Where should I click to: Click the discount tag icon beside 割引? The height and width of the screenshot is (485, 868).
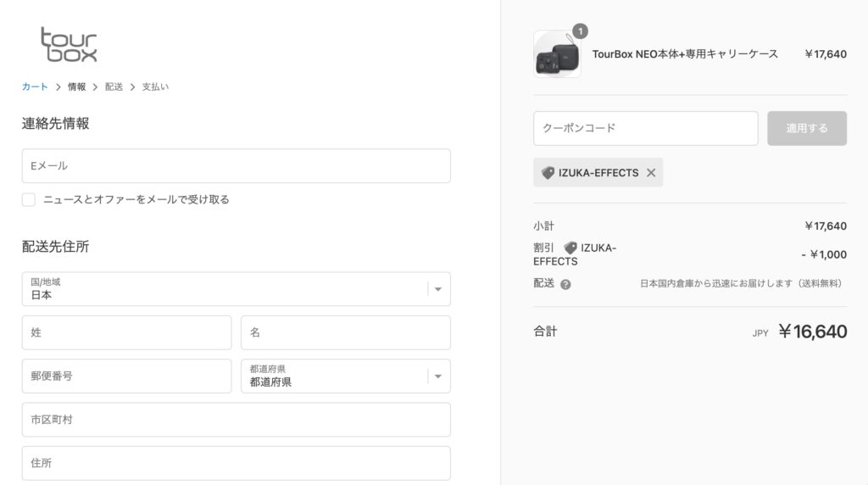coord(570,248)
